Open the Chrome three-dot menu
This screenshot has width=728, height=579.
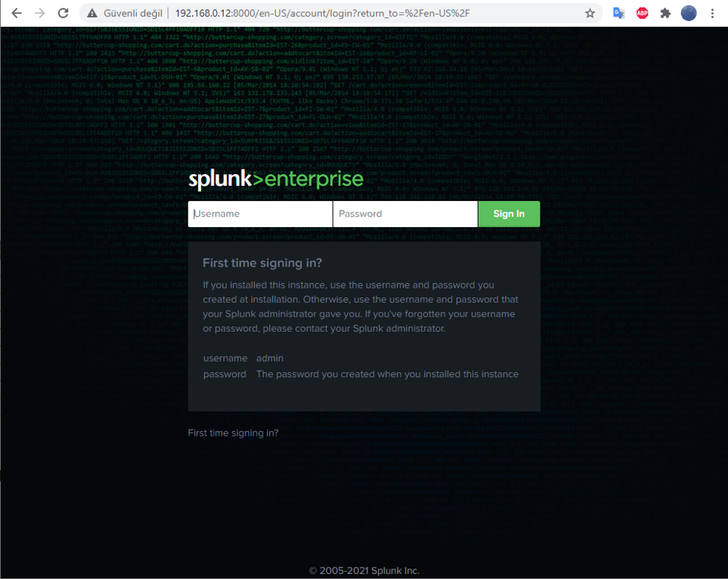coord(712,13)
